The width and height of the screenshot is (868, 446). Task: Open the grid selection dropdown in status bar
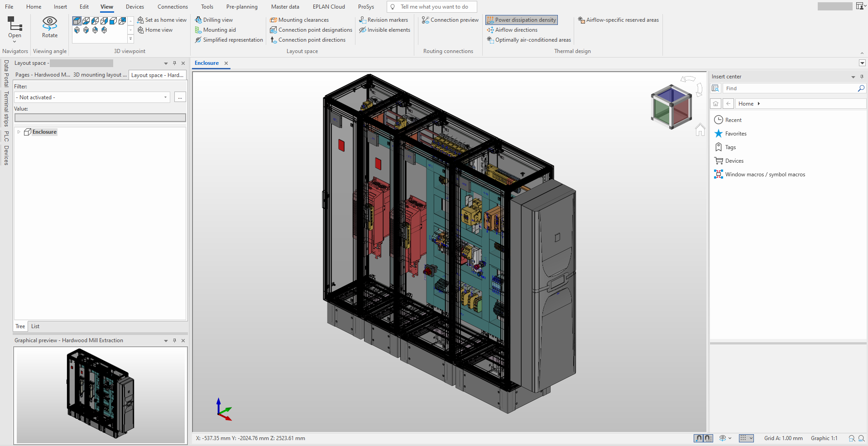pos(751,438)
